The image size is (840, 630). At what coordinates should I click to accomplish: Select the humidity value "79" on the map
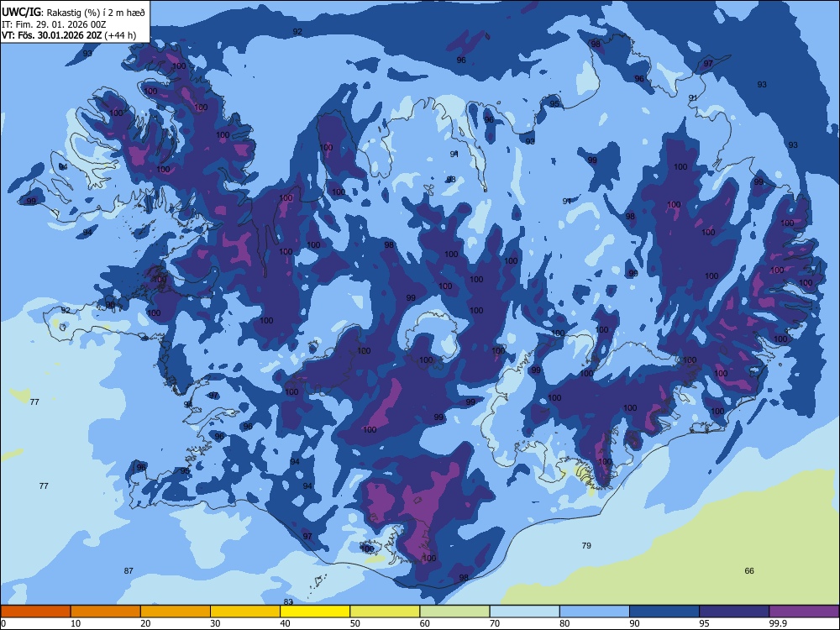point(586,546)
